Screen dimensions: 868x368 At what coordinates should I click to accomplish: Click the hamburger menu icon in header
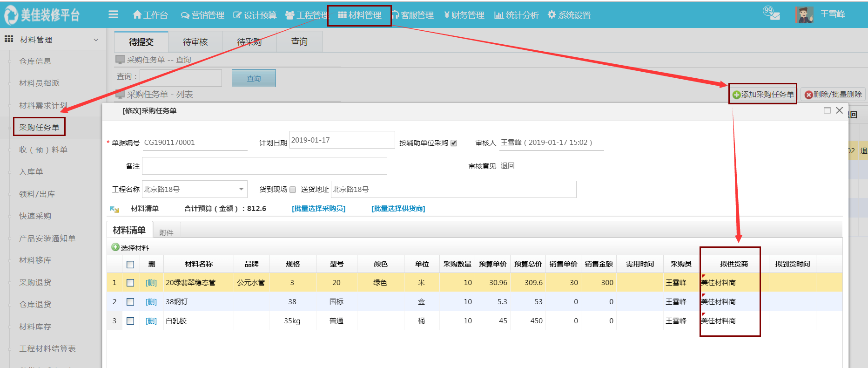click(113, 15)
